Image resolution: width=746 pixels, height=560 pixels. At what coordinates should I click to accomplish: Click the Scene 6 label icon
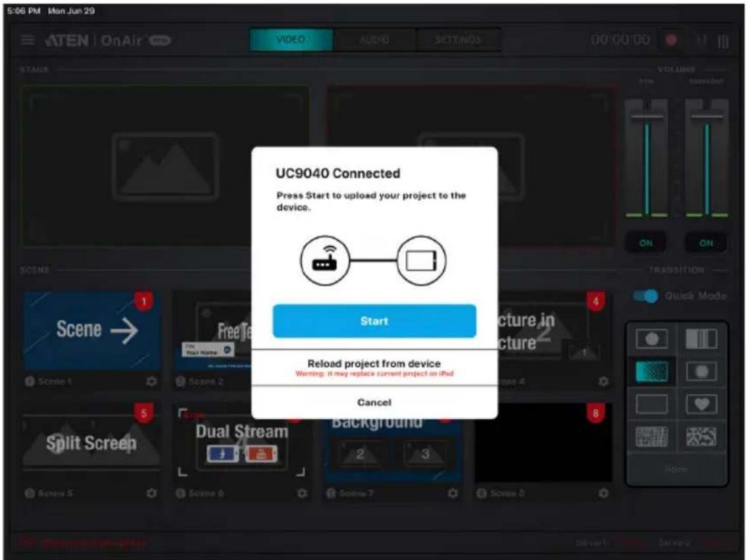tap(180, 494)
